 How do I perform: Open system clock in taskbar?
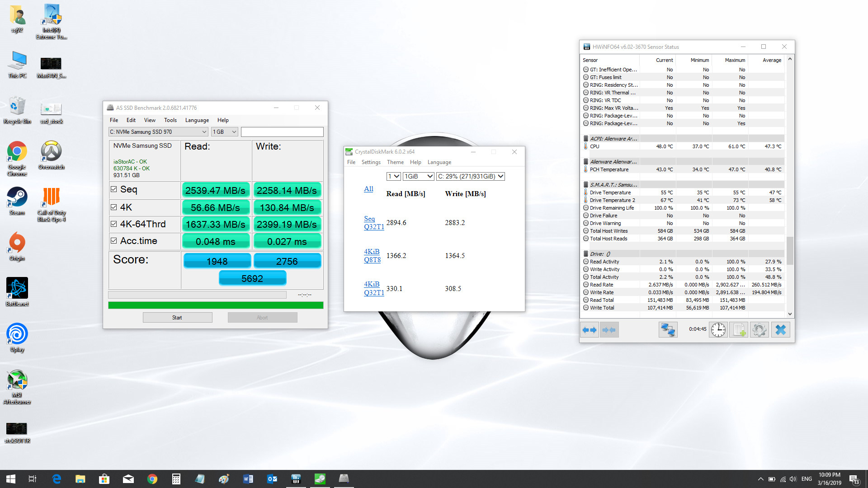click(x=829, y=479)
